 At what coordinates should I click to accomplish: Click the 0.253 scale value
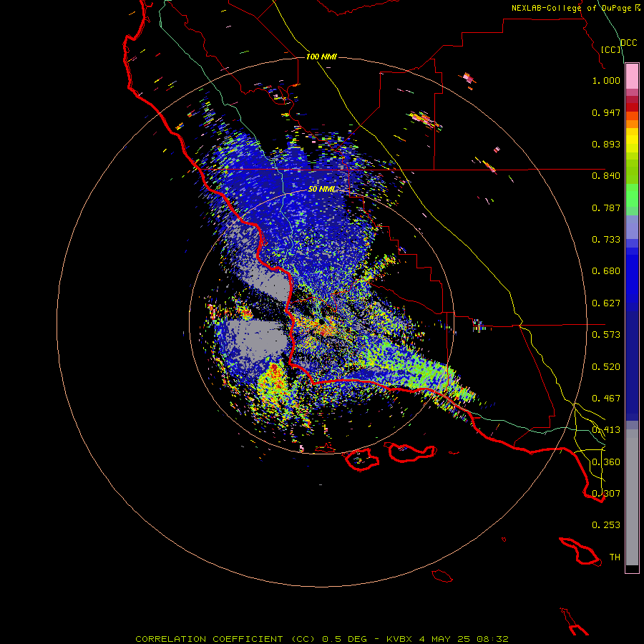click(606, 525)
